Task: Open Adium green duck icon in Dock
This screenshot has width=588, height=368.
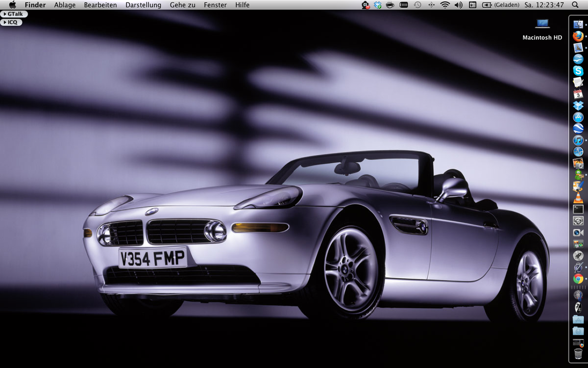Action: [x=578, y=175]
